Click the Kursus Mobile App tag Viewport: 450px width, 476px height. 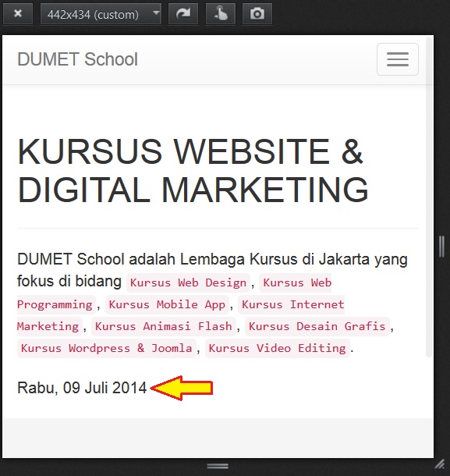[x=167, y=304]
